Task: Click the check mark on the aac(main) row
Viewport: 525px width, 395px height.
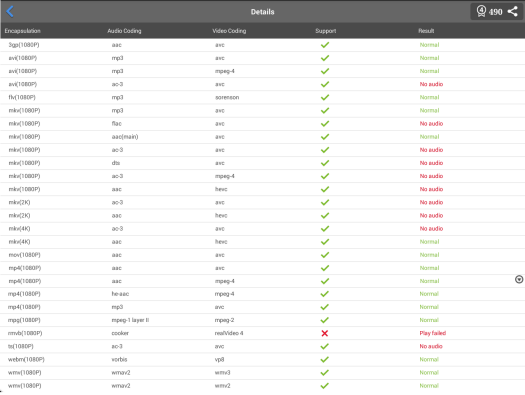Action: 325,137
